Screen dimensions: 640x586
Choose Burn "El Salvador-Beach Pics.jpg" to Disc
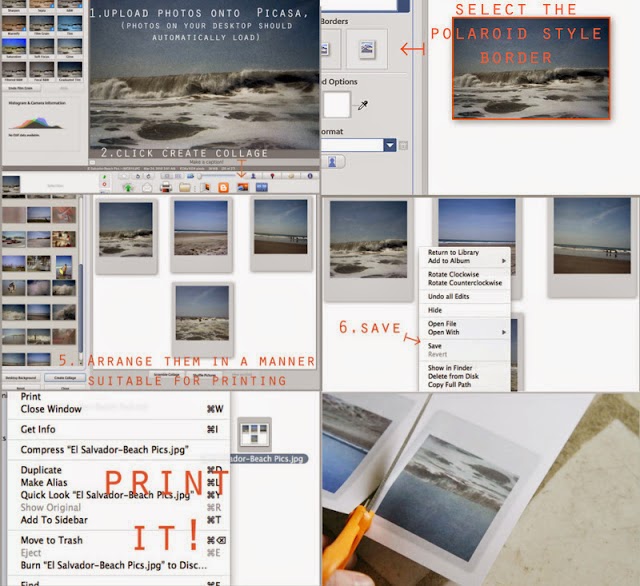tap(118, 565)
